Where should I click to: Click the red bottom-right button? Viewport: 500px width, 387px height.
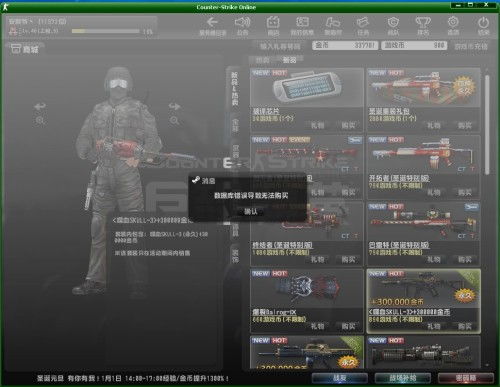(466, 378)
